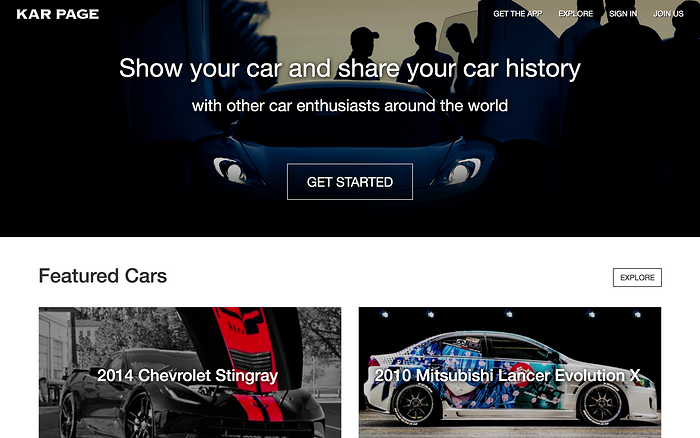Open the 2014 Chevrolet Stingray title

click(188, 375)
